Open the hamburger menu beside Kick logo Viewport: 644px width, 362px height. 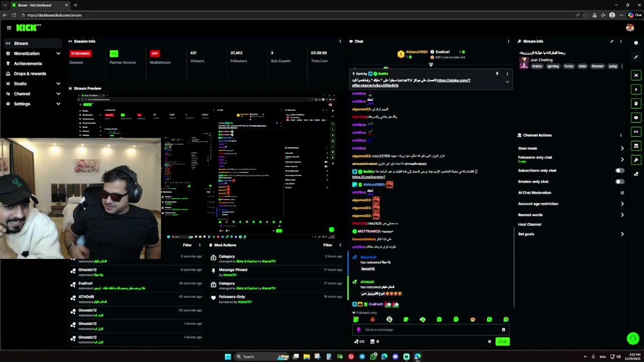9,28
